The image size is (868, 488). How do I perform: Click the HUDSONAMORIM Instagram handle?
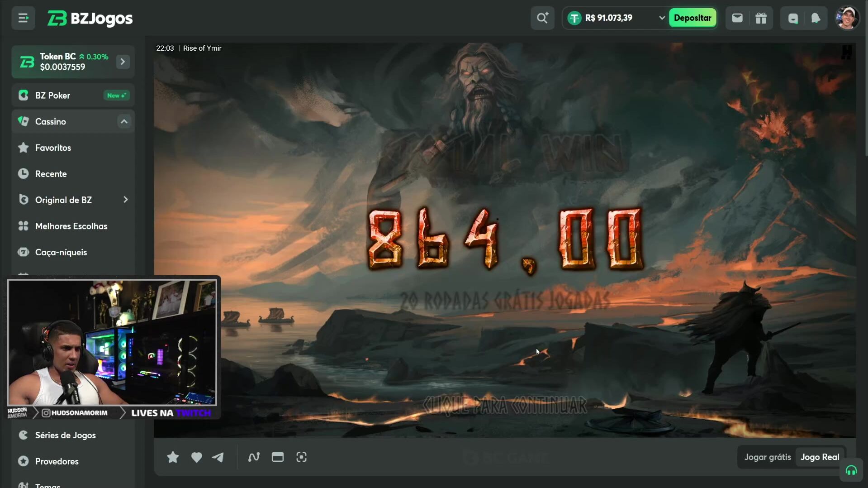(x=75, y=413)
